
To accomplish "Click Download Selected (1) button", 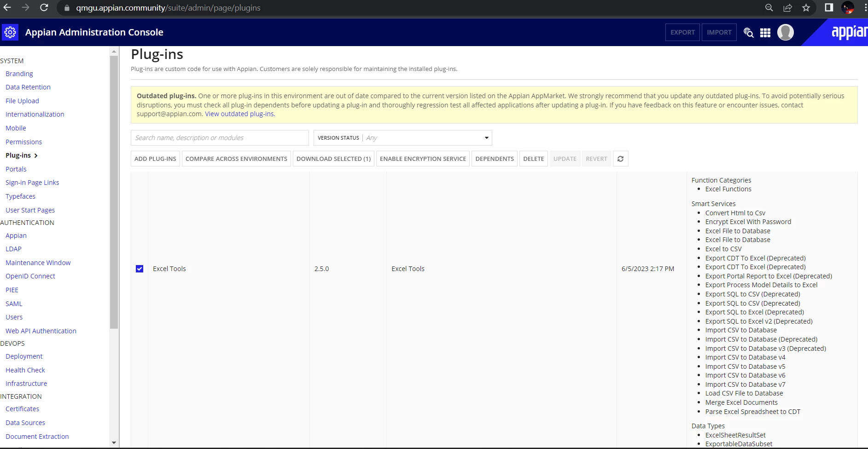I will (x=333, y=159).
